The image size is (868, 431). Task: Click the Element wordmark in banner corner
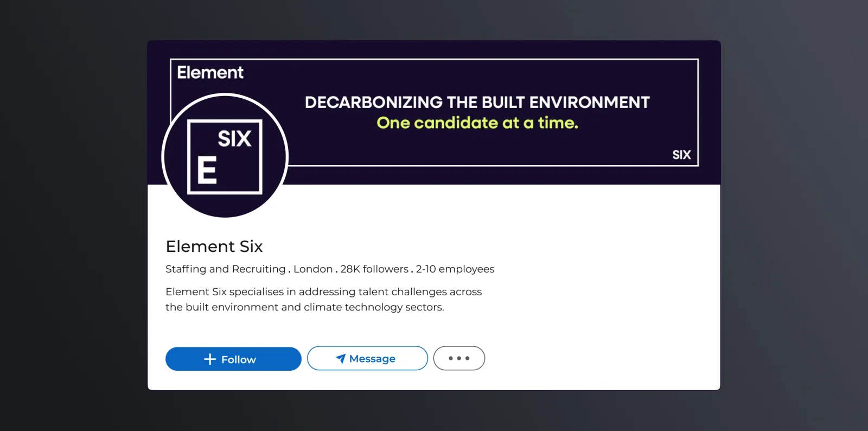[210, 72]
